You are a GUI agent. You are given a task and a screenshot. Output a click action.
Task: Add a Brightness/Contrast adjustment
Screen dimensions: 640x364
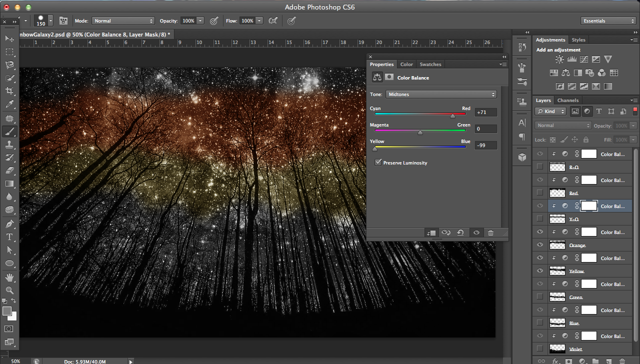[559, 59]
